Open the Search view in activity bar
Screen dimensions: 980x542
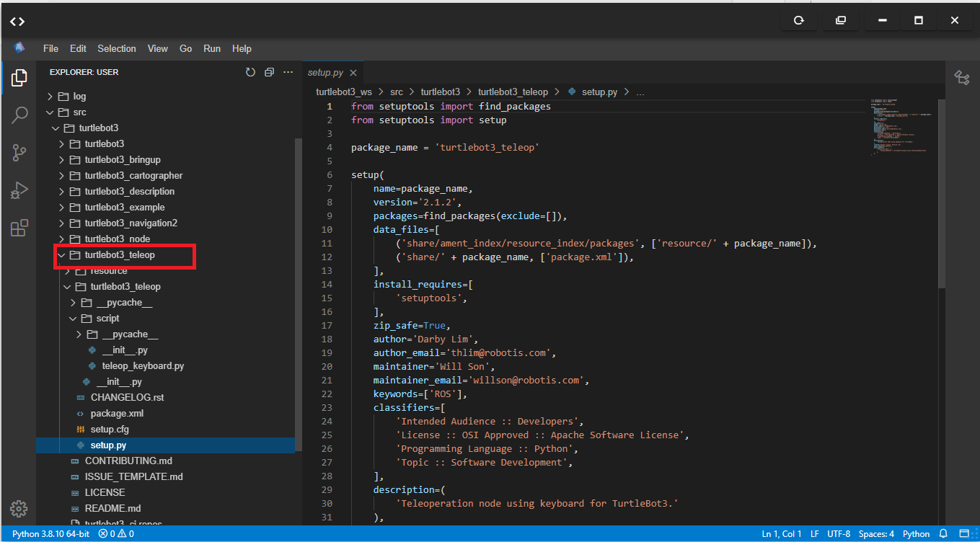click(19, 115)
